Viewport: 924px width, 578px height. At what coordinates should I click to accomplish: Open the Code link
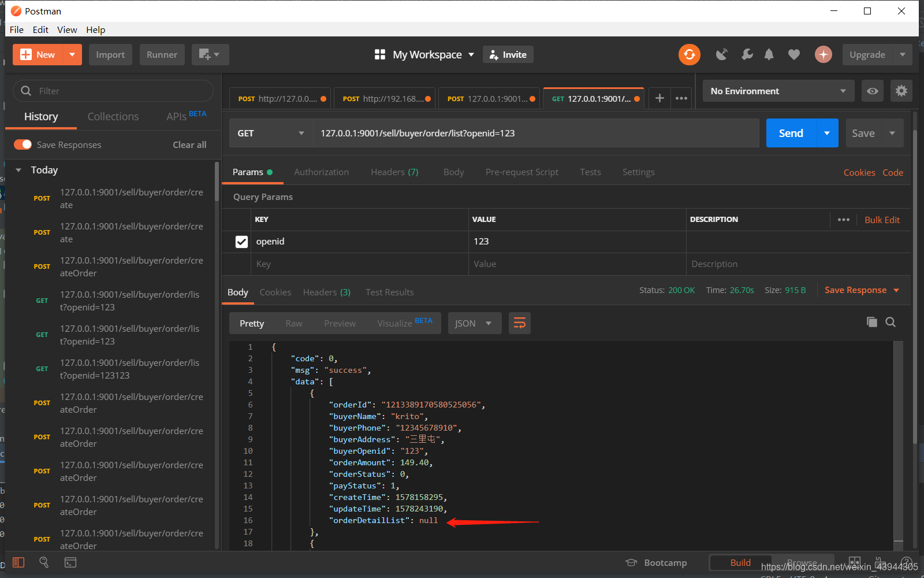pyautogui.click(x=893, y=172)
